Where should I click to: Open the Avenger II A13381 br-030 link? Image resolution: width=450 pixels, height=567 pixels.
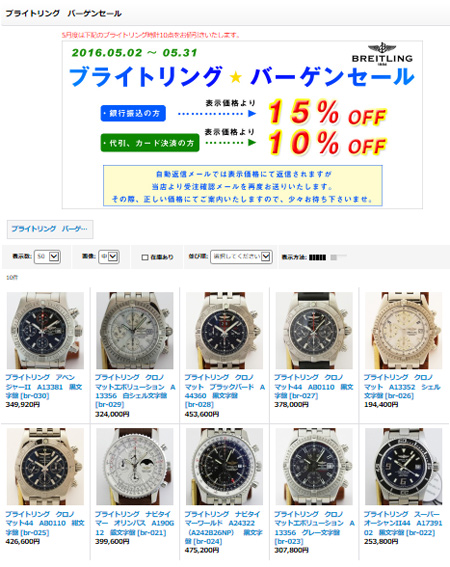pos(44,387)
